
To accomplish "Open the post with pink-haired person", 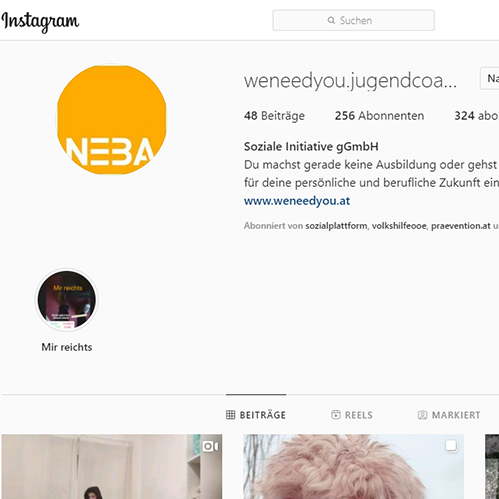I will click(x=353, y=466).
